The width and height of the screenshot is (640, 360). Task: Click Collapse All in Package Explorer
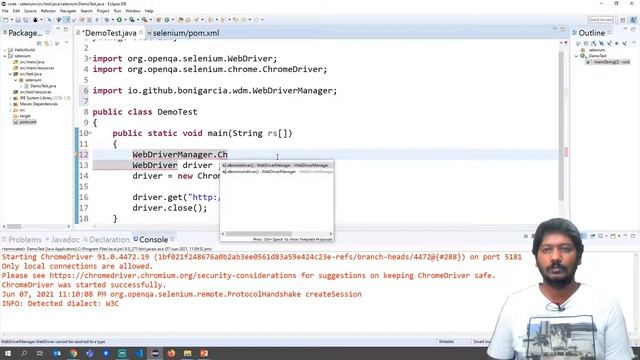[39, 43]
